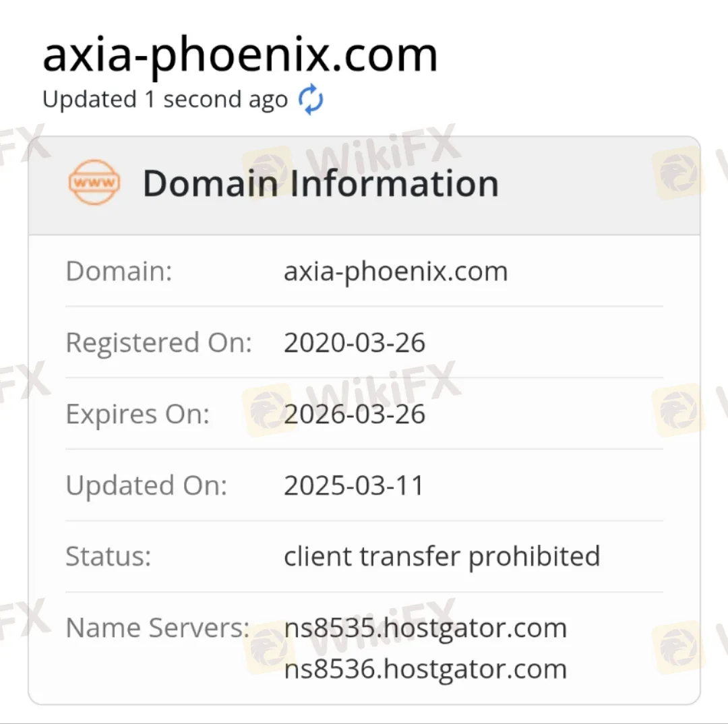Click the Domain row label
This screenshot has width=728, height=724.
click(118, 271)
